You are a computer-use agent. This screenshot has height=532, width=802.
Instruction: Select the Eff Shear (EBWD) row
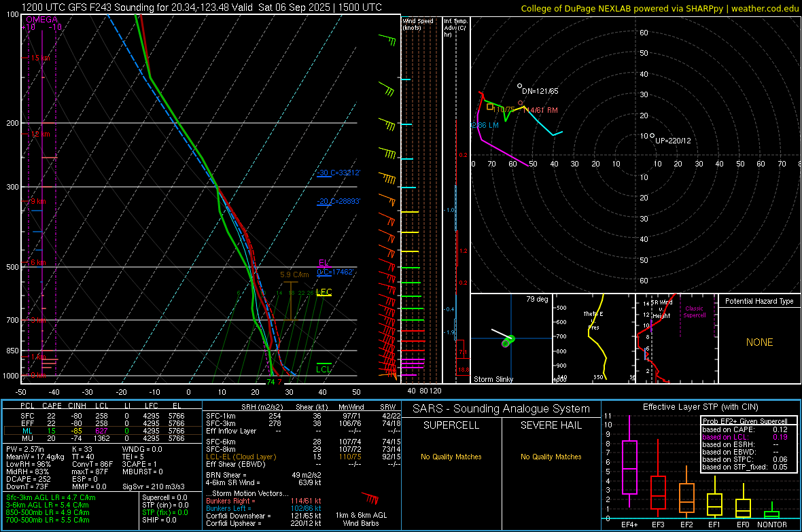click(303, 464)
